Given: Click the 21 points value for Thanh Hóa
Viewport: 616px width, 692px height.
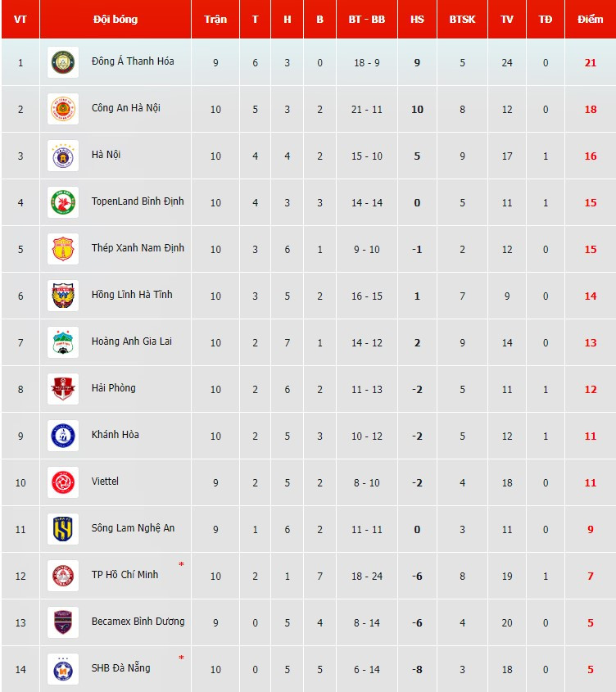Looking at the screenshot, I should 590,62.
